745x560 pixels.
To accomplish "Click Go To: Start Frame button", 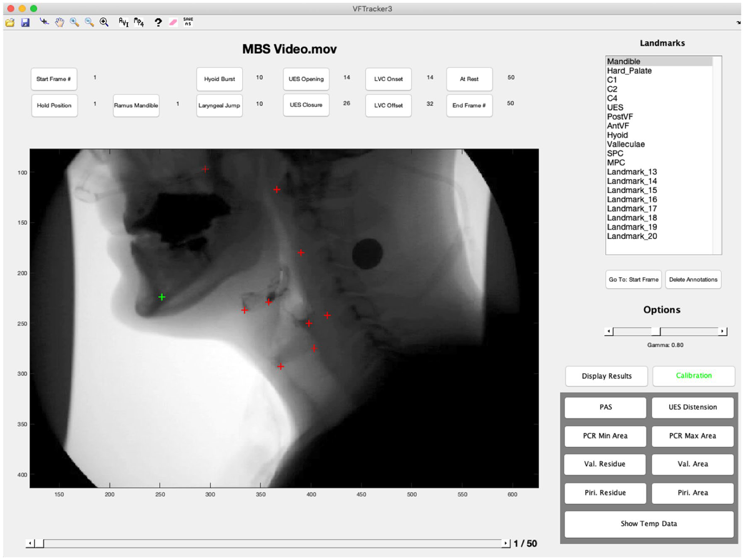I will pyautogui.click(x=634, y=280).
